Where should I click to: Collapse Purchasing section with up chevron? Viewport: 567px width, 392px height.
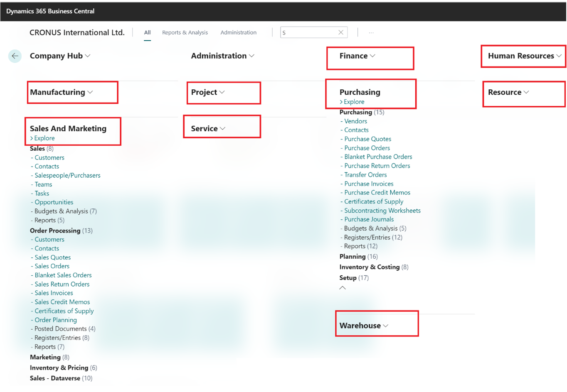[343, 288]
